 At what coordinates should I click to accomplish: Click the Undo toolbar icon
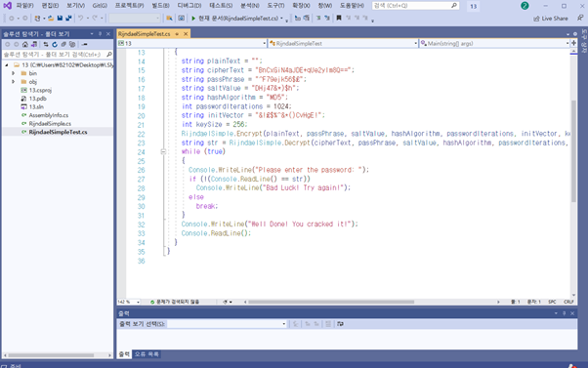click(x=81, y=18)
